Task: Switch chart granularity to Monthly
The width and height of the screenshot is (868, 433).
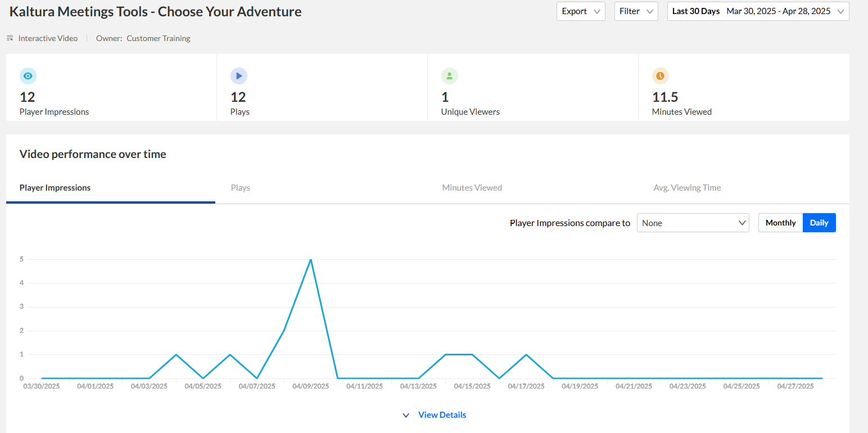Action: [780, 223]
